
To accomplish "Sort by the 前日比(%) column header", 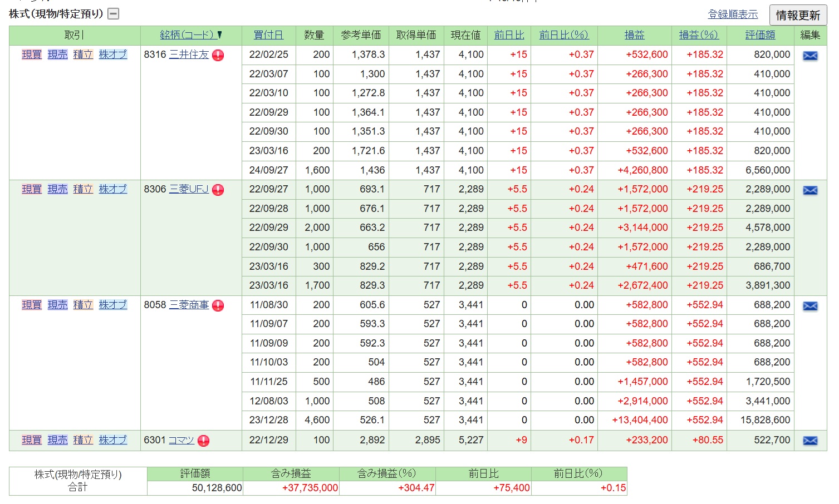I will [x=563, y=35].
